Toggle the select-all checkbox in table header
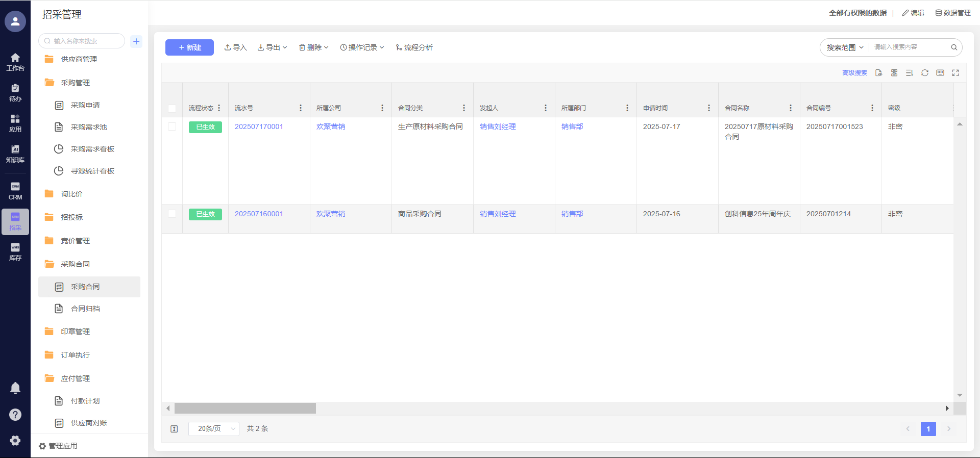Image resolution: width=980 pixels, height=458 pixels. tap(172, 108)
